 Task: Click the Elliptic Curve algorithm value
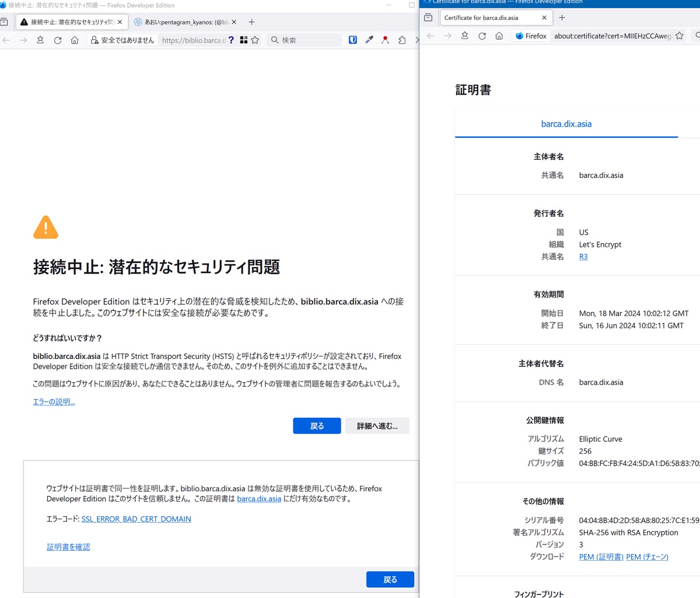point(601,439)
